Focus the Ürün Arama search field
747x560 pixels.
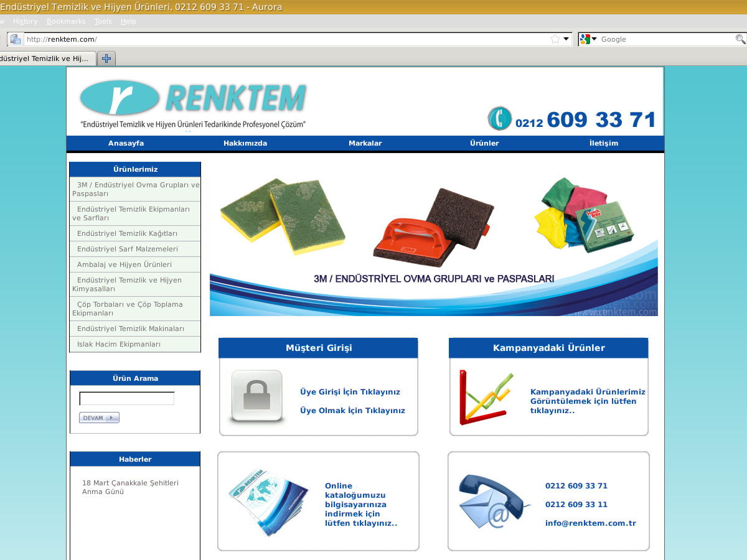coord(127,398)
